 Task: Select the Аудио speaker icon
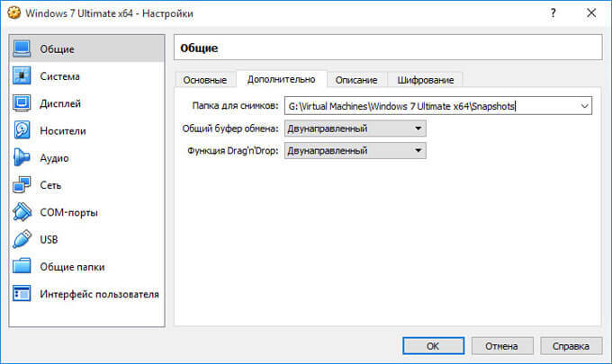pos(23,158)
